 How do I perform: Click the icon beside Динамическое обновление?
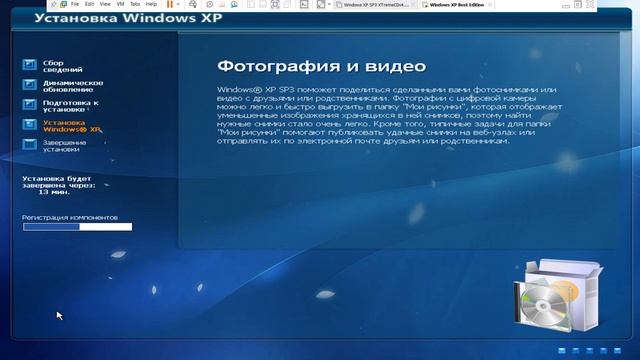pos(29,84)
